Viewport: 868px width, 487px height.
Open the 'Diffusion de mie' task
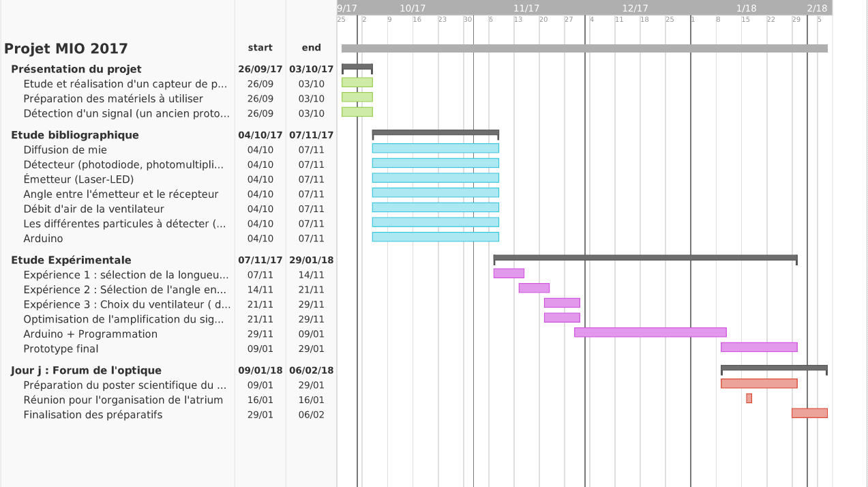65,150
